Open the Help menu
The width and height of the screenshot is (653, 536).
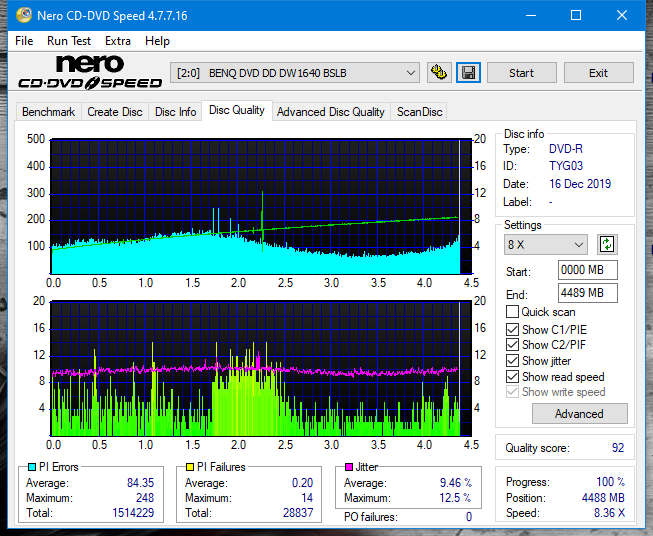click(x=157, y=41)
